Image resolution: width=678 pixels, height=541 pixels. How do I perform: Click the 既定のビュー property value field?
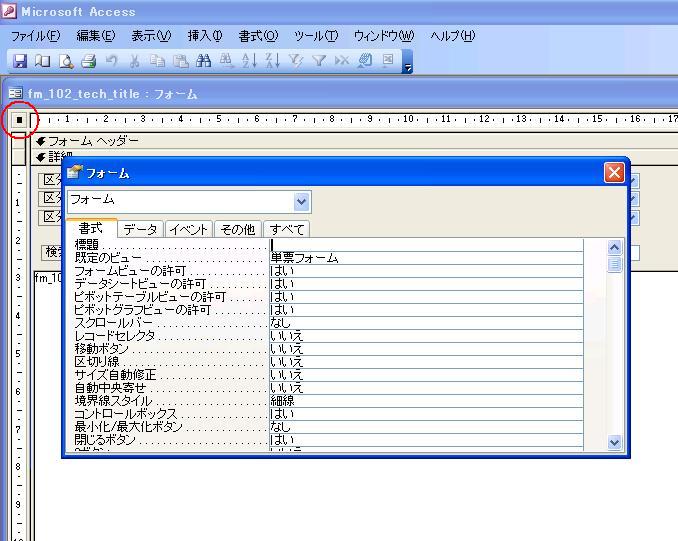click(425, 258)
